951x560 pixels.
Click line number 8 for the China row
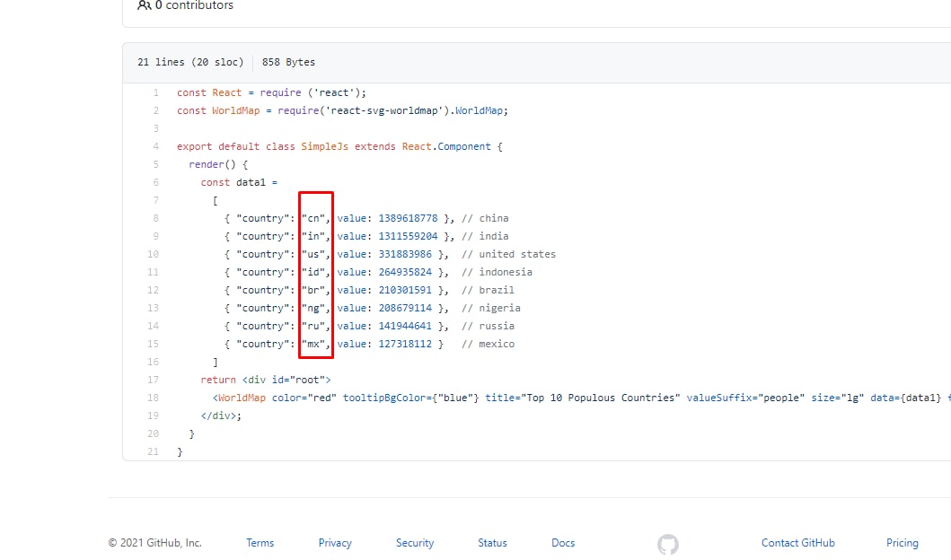pyautogui.click(x=156, y=218)
